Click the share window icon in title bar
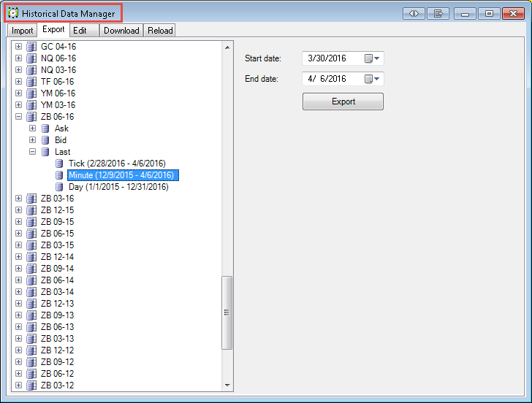532x403 pixels. coord(438,14)
